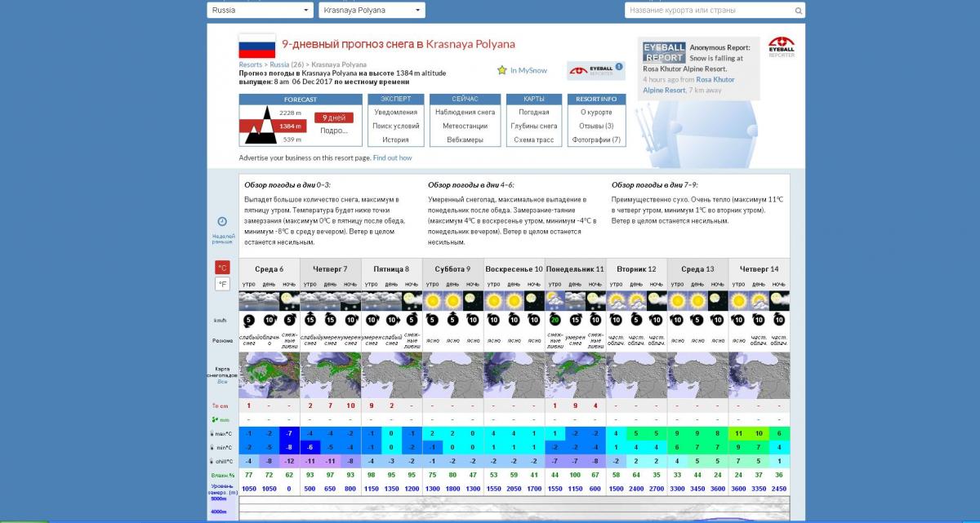Click Thursday 14 night weather icon
Image resolution: width=980 pixels, height=523 pixels.
(780, 300)
